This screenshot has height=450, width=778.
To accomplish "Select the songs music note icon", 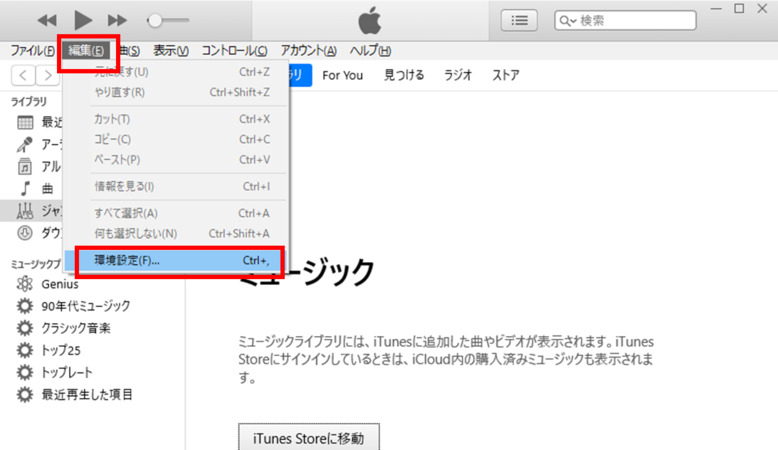I will point(25,189).
